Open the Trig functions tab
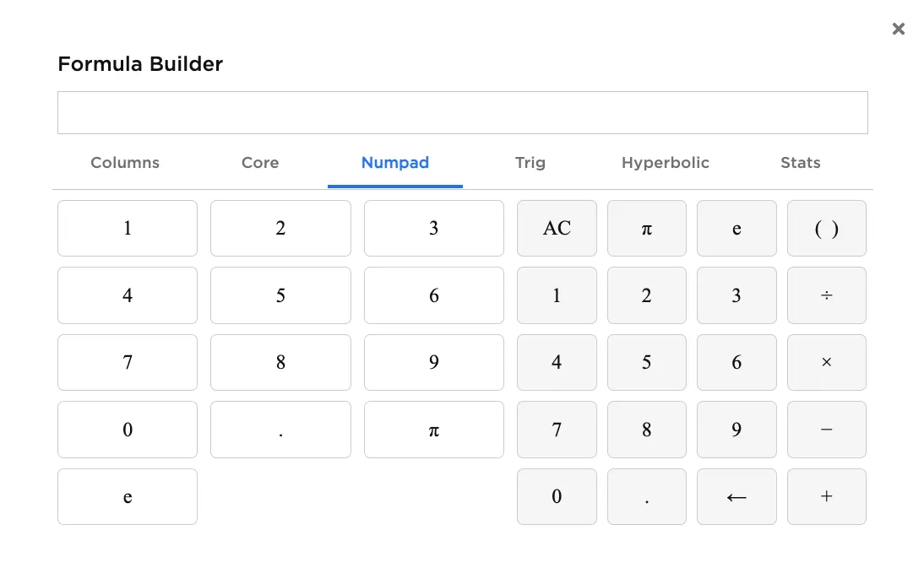Viewport: 924px width, 584px height. coord(530,163)
